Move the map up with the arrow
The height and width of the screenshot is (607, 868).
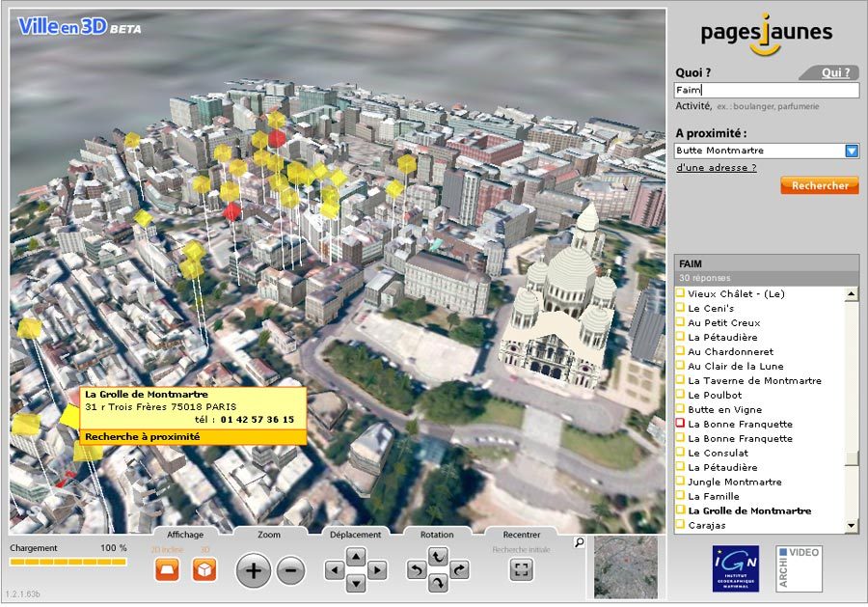356,556
